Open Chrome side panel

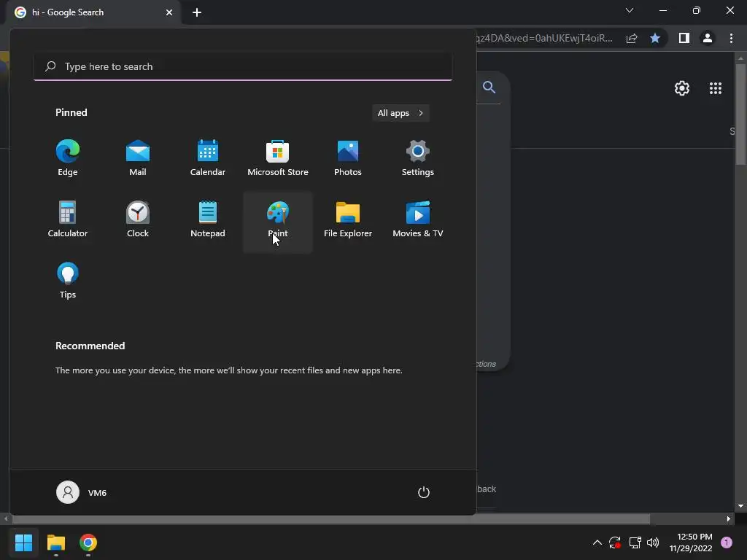click(x=684, y=38)
